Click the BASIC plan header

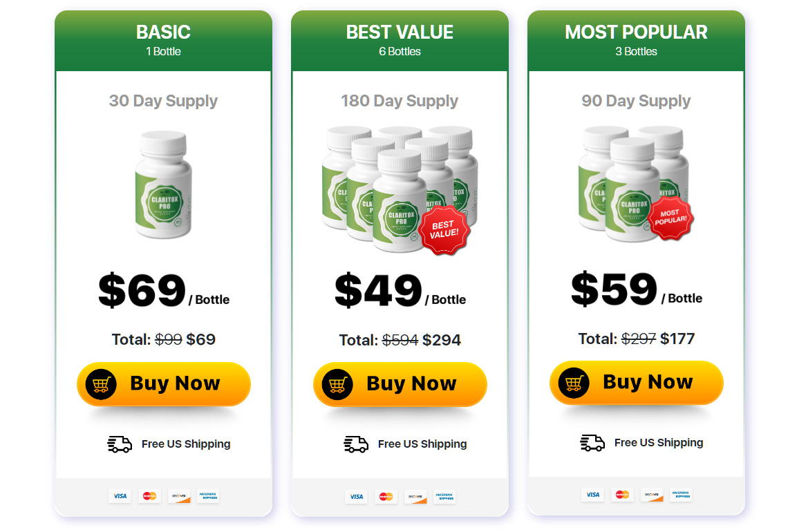pos(163,32)
